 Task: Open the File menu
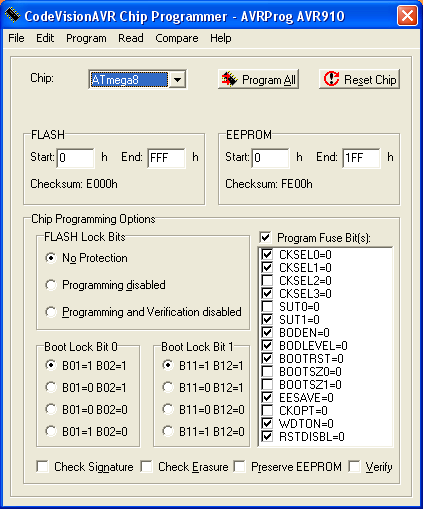pyautogui.click(x=16, y=38)
